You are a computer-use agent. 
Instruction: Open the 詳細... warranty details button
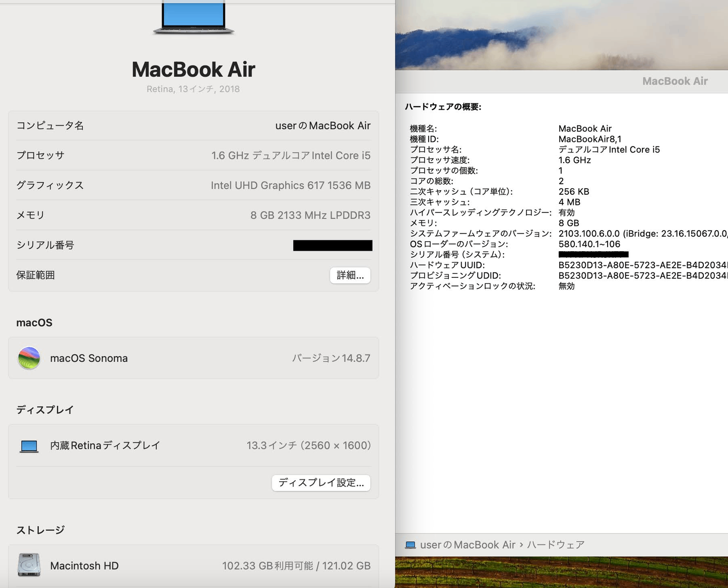350,275
